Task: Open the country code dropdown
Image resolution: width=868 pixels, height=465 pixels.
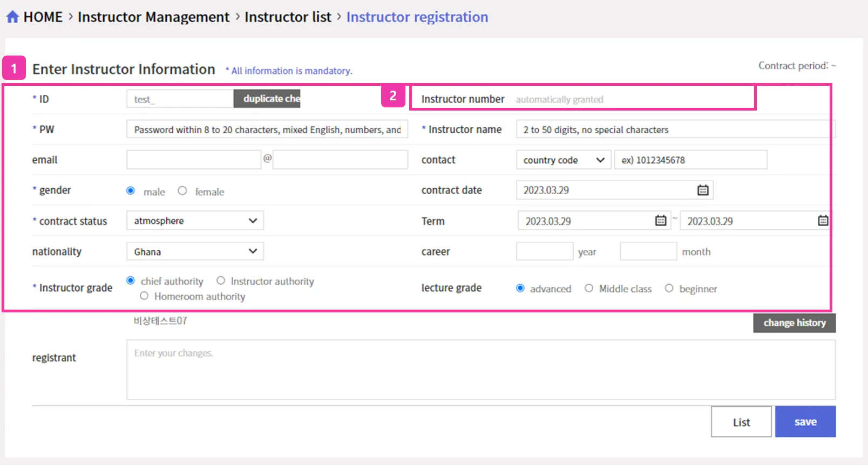Action: coord(563,160)
